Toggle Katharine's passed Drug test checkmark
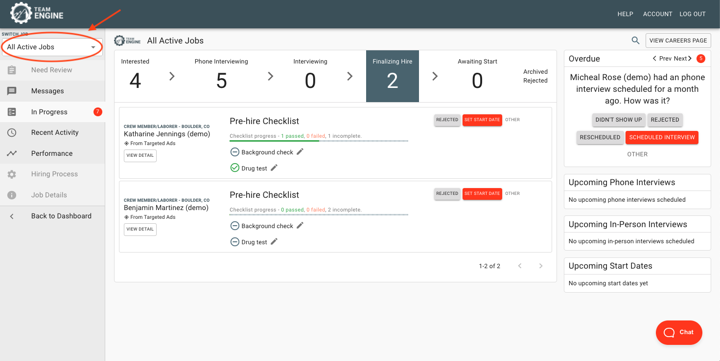 click(235, 168)
